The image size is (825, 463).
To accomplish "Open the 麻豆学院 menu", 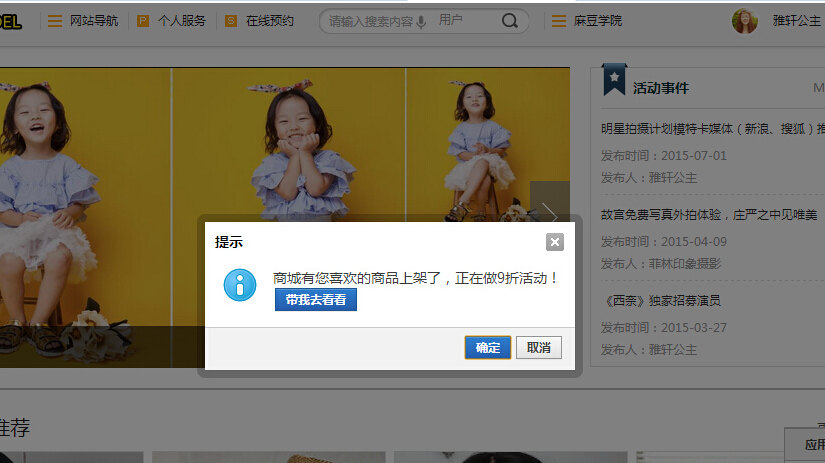I will pos(598,21).
